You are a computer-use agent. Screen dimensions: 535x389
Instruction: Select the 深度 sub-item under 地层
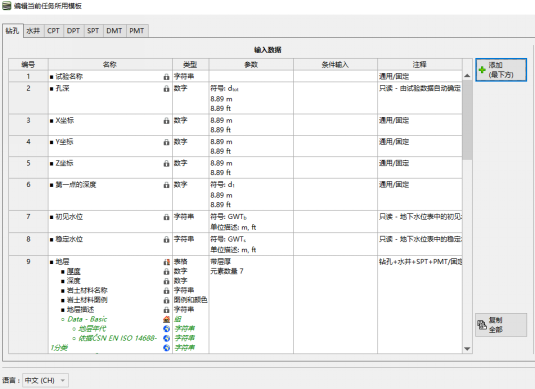(74, 281)
